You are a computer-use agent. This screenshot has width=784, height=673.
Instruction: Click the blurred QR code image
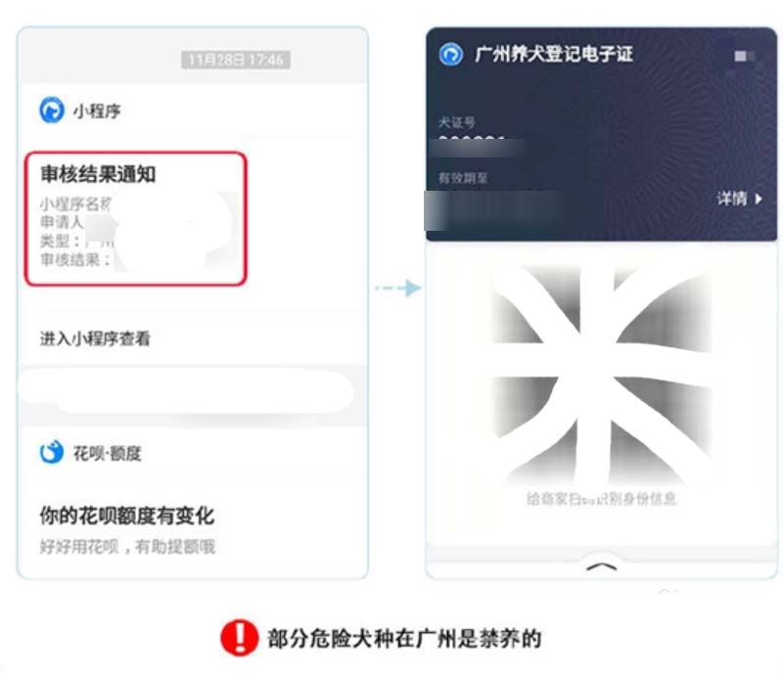pyautogui.click(x=602, y=375)
